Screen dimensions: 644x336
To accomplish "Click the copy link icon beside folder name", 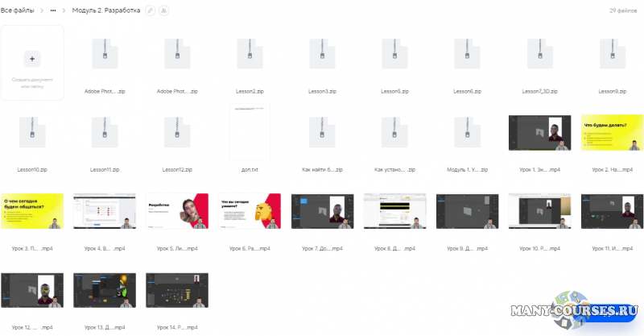I will pyautogui.click(x=150, y=11).
